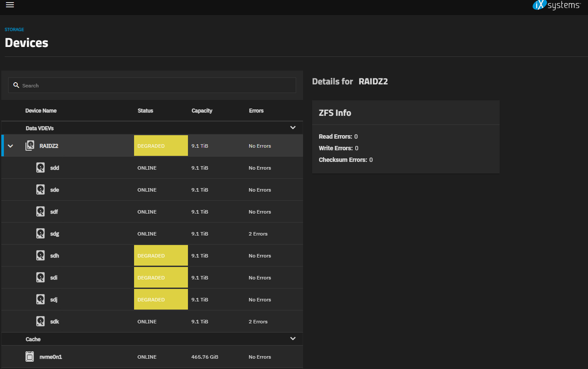Select the sdi device name
Image resolution: width=588 pixels, height=369 pixels.
tap(54, 278)
